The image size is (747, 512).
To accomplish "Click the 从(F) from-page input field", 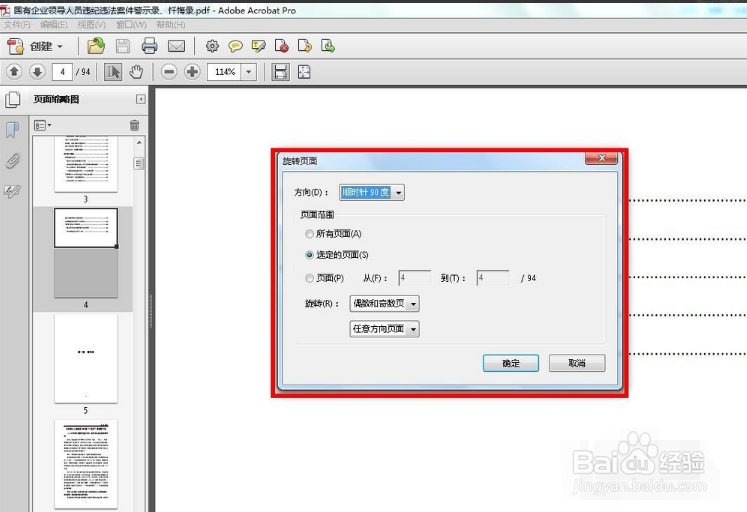I will click(x=414, y=278).
